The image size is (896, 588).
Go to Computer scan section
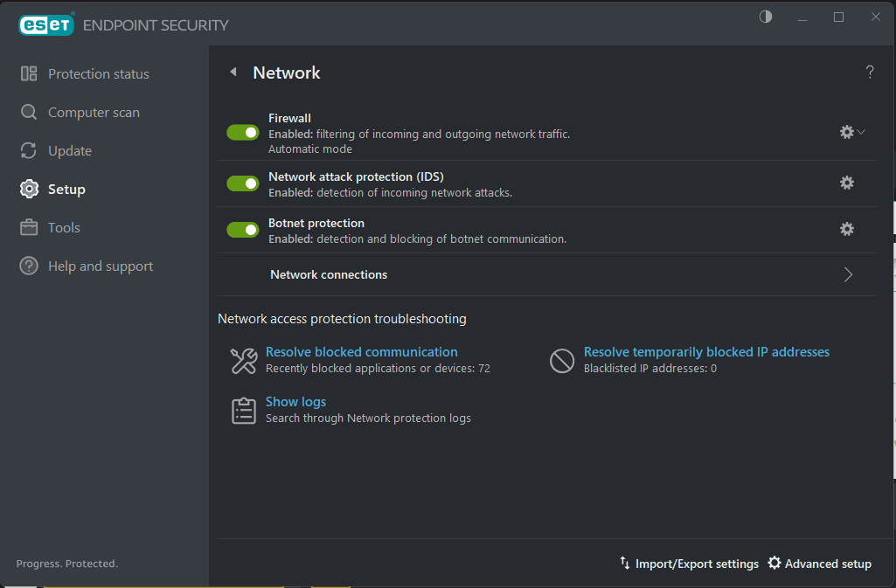click(94, 113)
